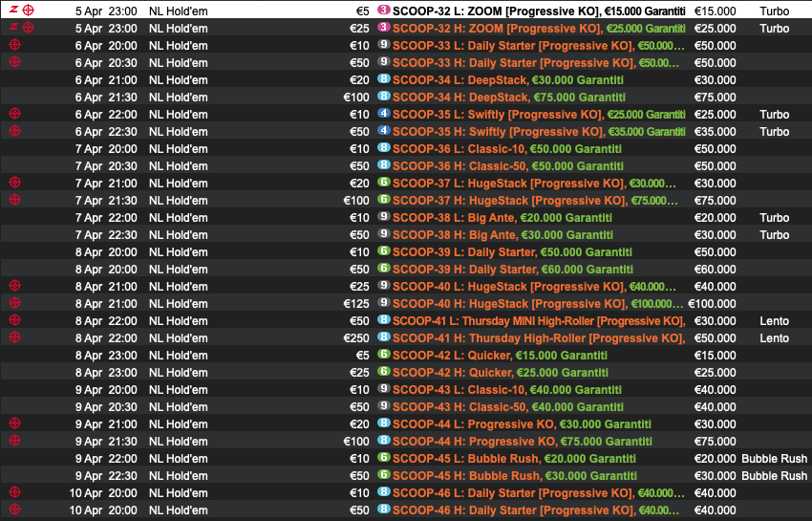Click Turbo label on SCOOP-35 H row

click(x=774, y=132)
